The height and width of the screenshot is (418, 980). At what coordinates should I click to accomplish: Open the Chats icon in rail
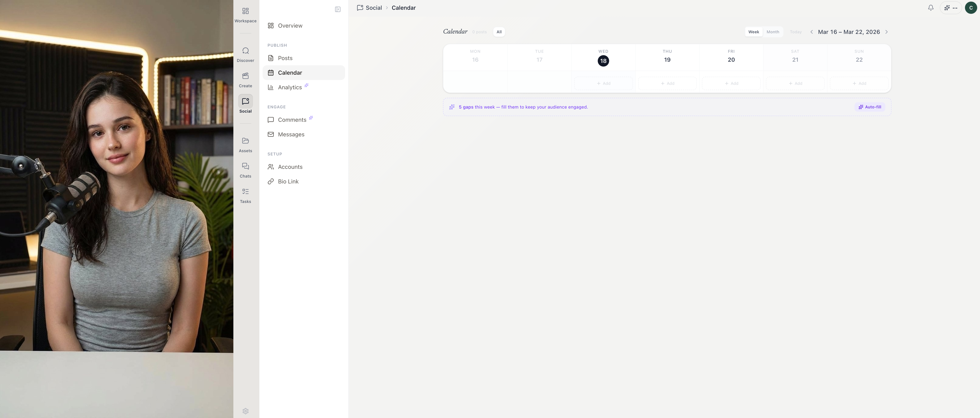click(x=245, y=166)
